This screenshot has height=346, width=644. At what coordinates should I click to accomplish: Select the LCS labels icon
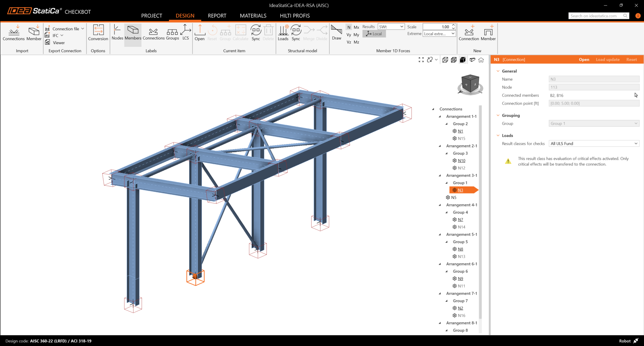coord(185,33)
